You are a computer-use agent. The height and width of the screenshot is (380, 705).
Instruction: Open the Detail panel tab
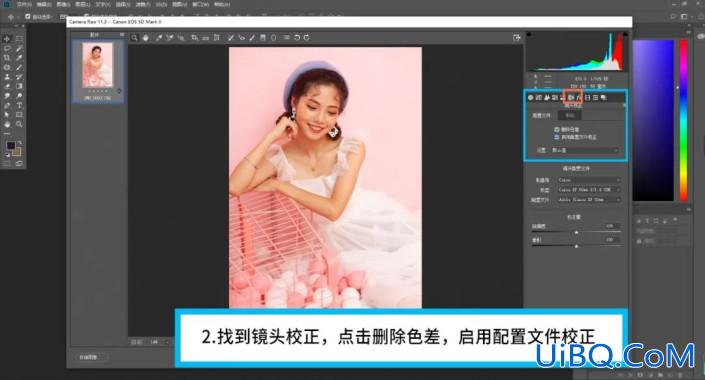[x=547, y=98]
